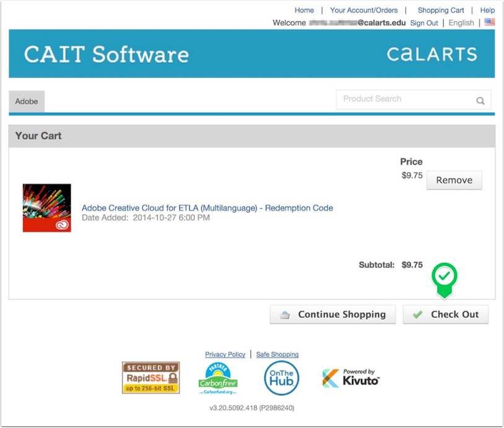Viewport: 504px width, 428px height.
Task: Click Continue Shopping button
Action: [332, 314]
